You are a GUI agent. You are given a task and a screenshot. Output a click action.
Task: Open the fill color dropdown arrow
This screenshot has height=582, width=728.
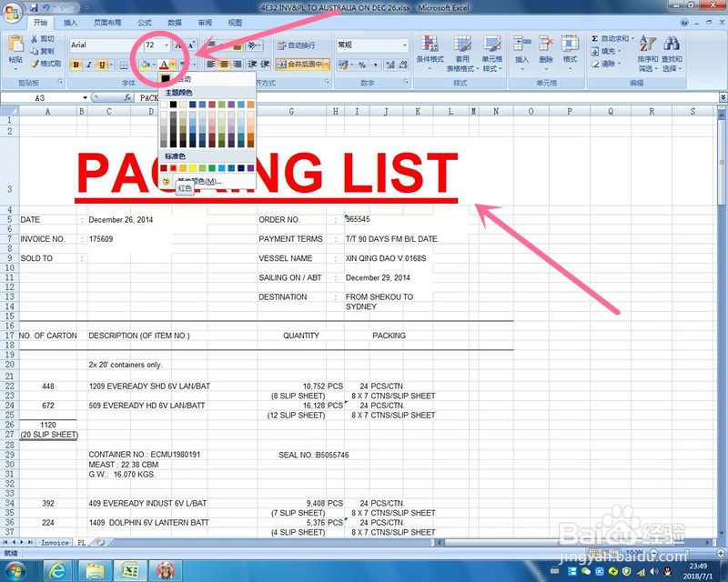pos(155,64)
